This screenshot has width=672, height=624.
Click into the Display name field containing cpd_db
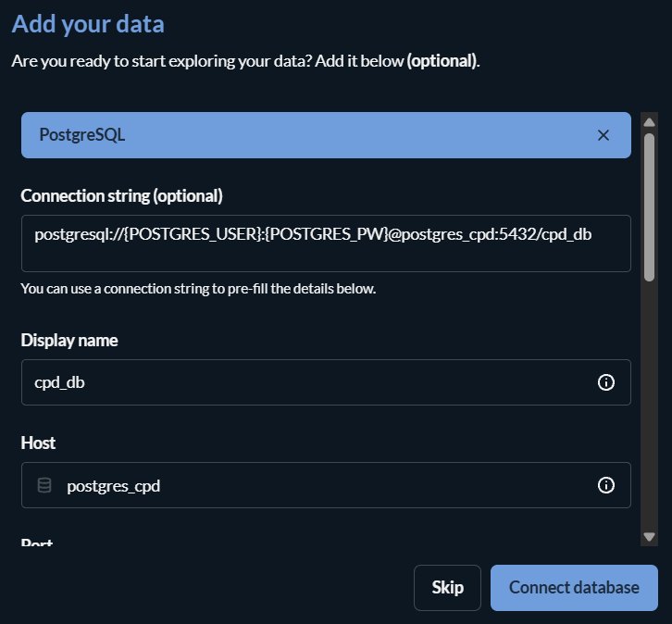305,382
